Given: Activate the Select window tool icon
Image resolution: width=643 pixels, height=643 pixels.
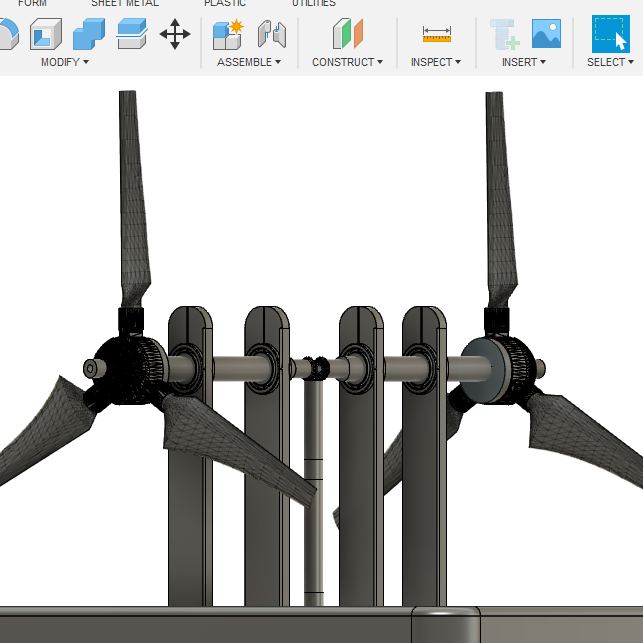Looking at the screenshot, I should point(611,34).
